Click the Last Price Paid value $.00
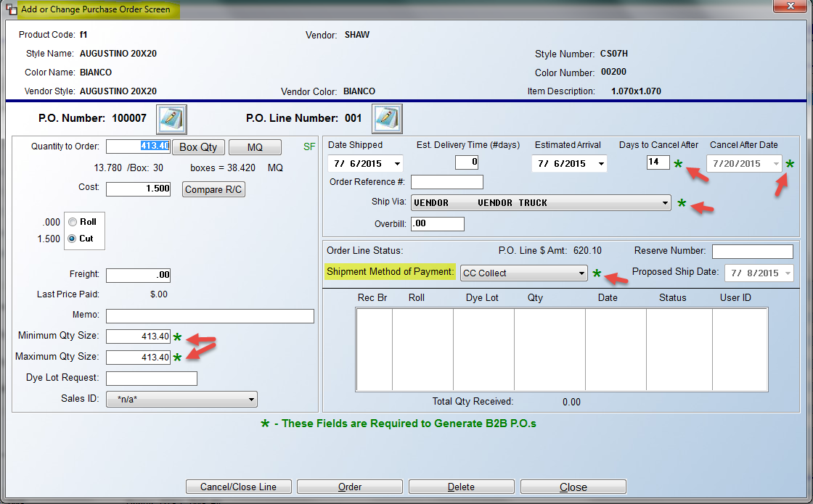Image resolution: width=813 pixels, height=504 pixels. point(159,294)
